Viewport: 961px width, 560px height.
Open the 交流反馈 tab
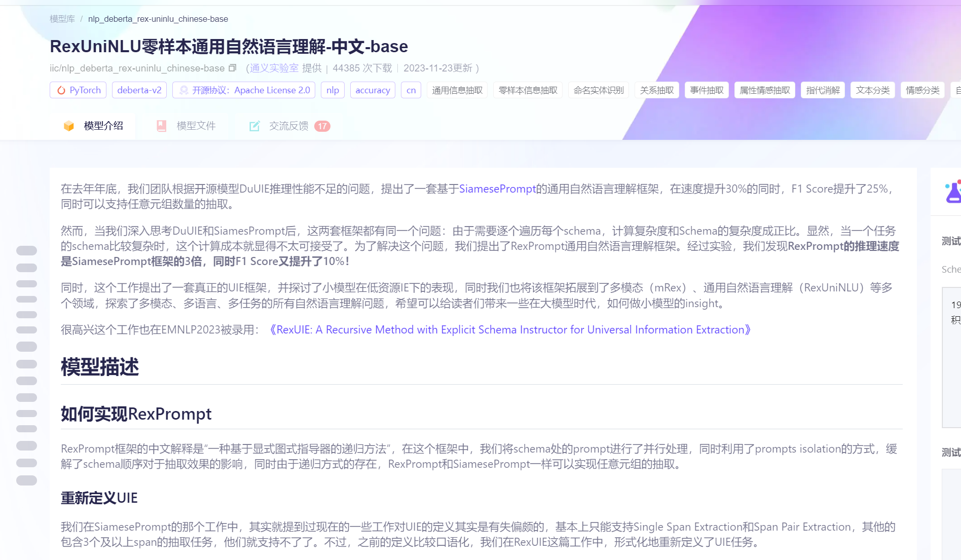[289, 126]
